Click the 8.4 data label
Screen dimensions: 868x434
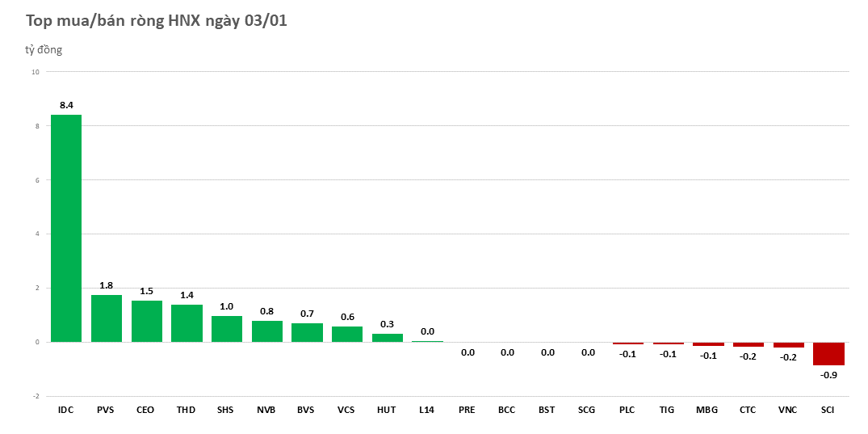coord(66,105)
